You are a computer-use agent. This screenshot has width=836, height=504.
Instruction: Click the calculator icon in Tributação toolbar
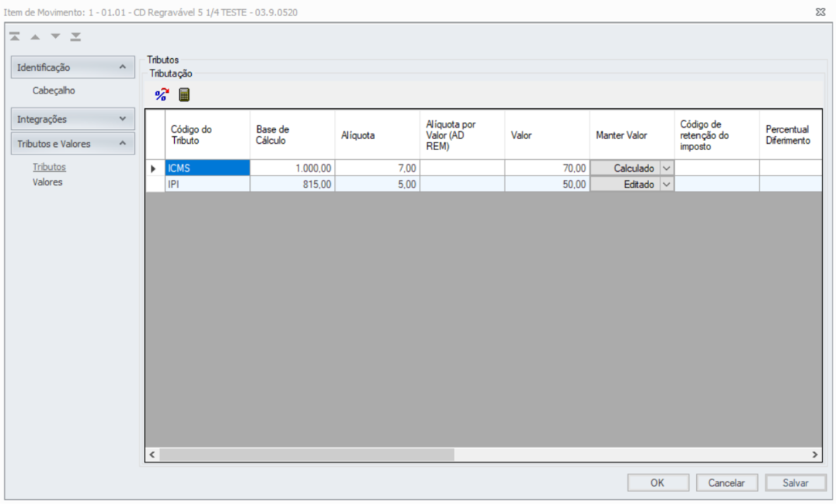coord(184,95)
